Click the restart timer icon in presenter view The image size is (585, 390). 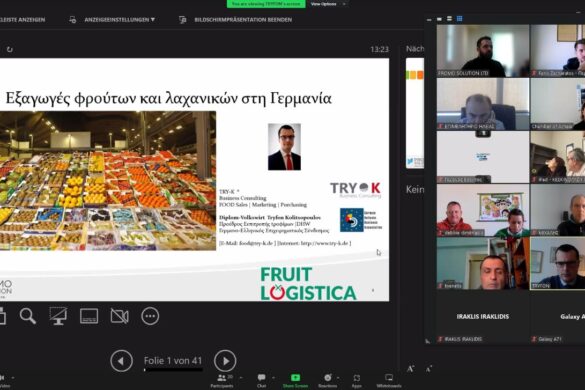[10, 49]
